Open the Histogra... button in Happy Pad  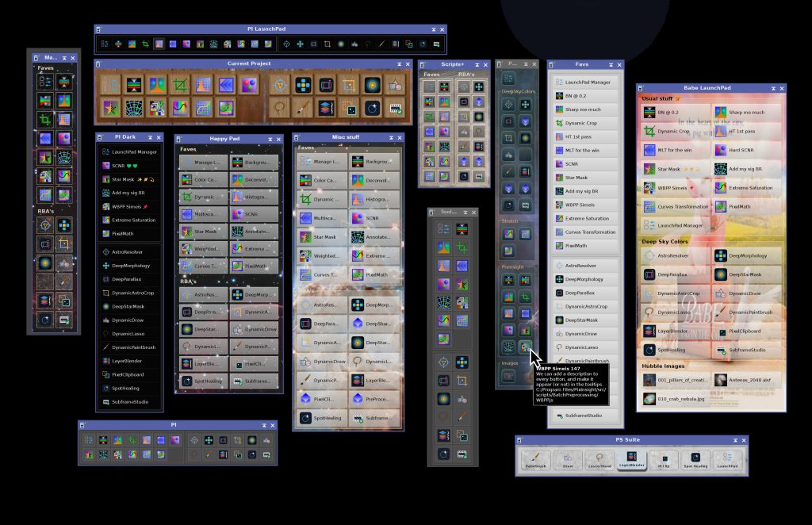coord(255,197)
